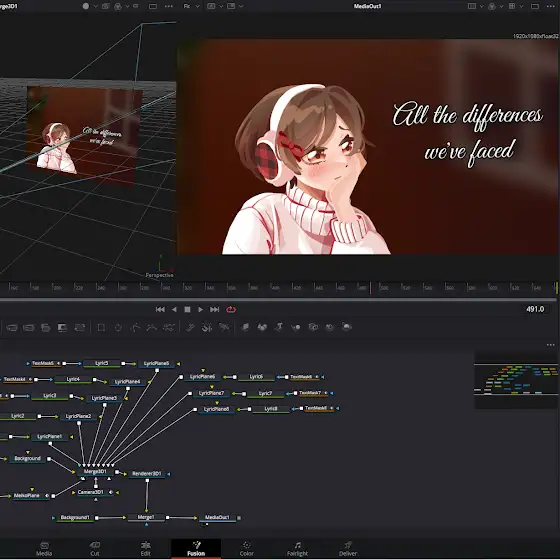The width and height of the screenshot is (560, 560).
Task: Add a Merge 3D node from toolbar
Action: pyautogui.click(x=296, y=327)
